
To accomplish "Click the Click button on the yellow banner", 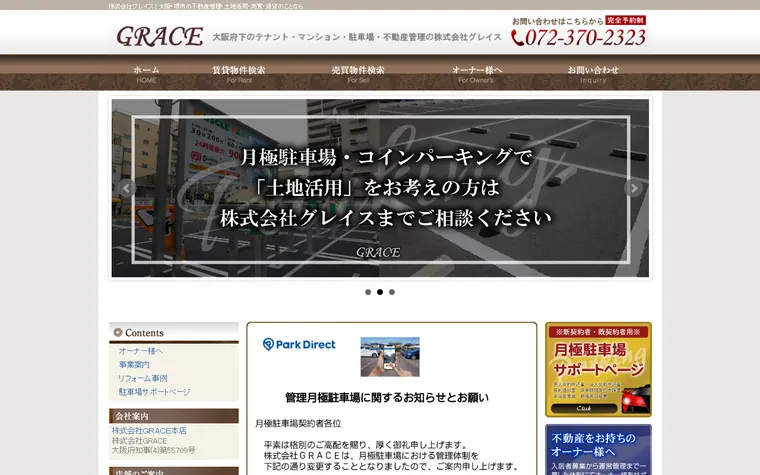I will click(x=584, y=409).
